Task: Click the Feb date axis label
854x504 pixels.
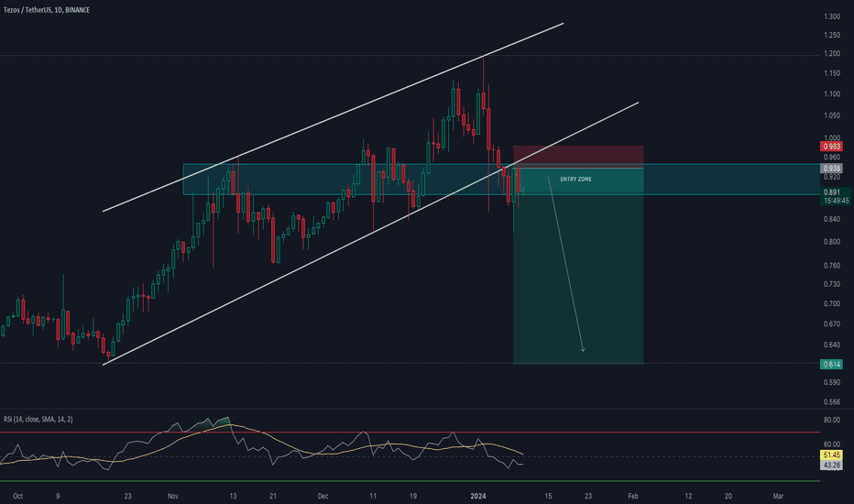Action: tap(633, 497)
